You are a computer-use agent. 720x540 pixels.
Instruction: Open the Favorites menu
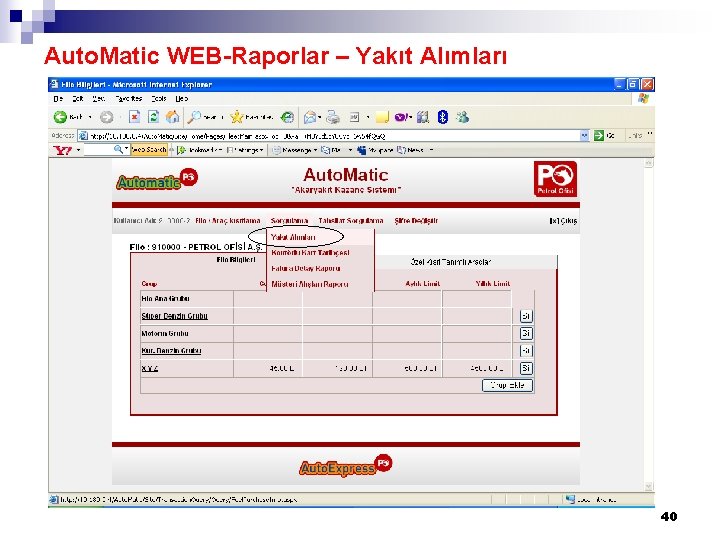point(129,98)
